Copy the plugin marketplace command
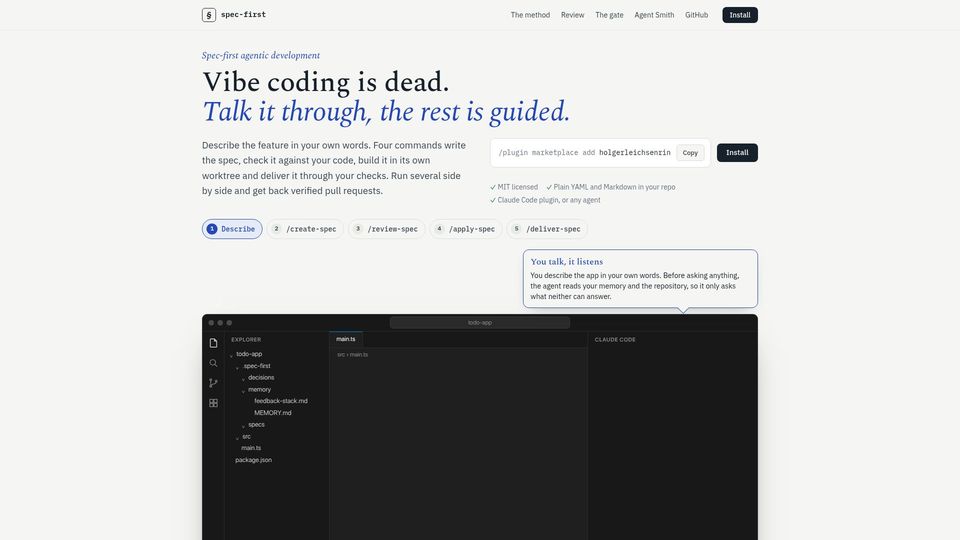Image resolution: width=960 pixels, height=540 pixels. (690, 153)
